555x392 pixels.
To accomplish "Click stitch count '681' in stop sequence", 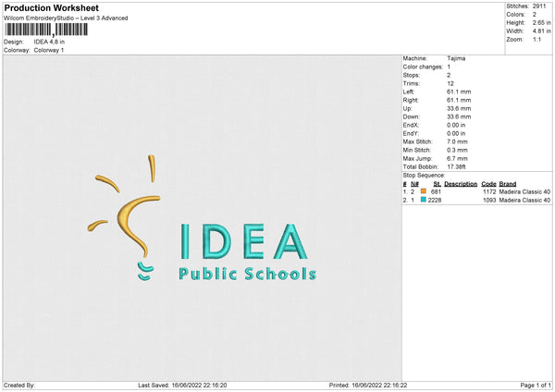I will (x=436, y=191).
